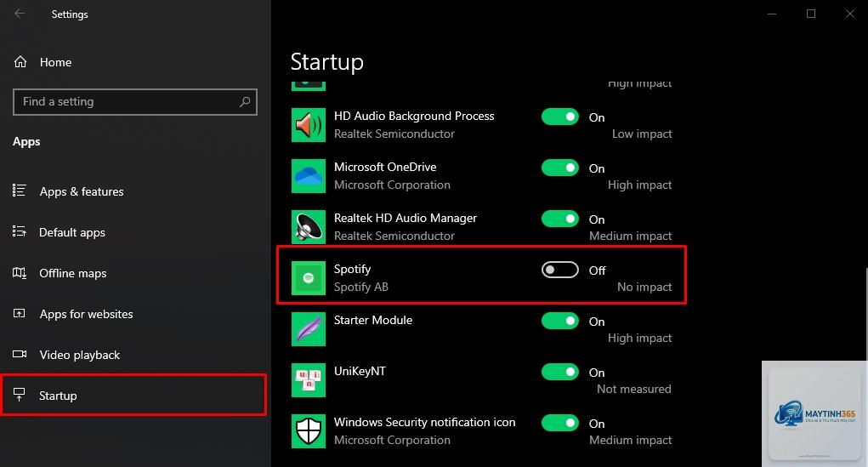
Task: Focus the Find a setting search box
Action: 135,102
